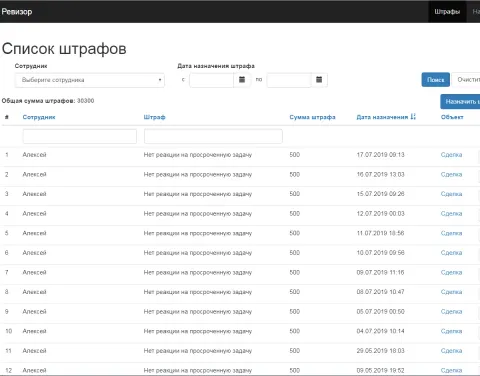The image size is (480, 376).
Task: Open the Выберите сотрудника dropdown
Action: pyautogui.click(x=89, y=80)
